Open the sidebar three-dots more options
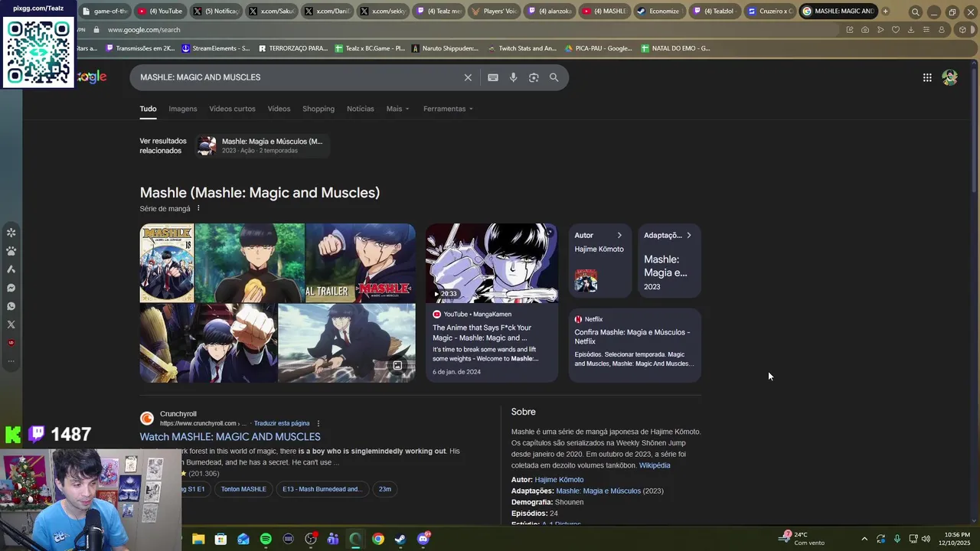The height and width of the screenshot is (551, 980). [11, 360]
